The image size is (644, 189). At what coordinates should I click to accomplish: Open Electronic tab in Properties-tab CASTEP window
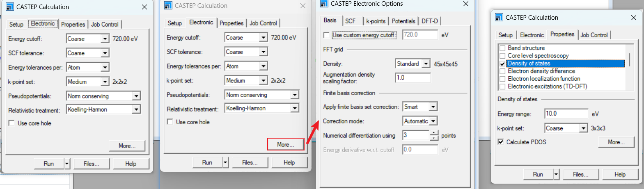pos(532,35)
